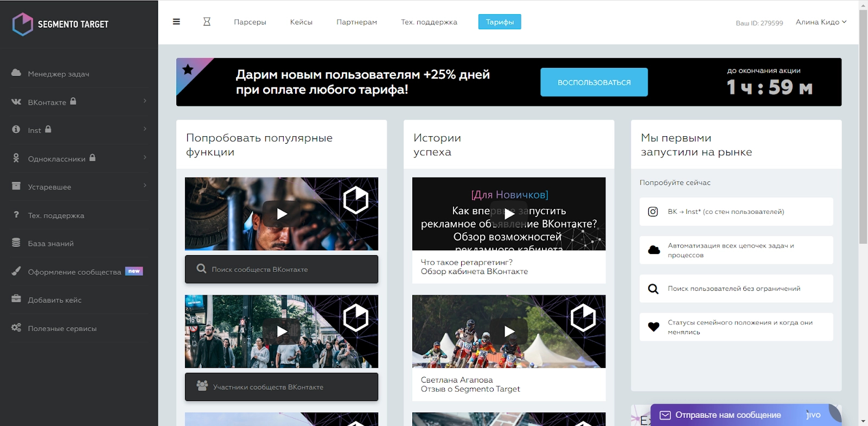868x426 pixels.
Task: Click the cloud icon in Автоматизация row
Action: pyautogui.click(x=654, y=250)
